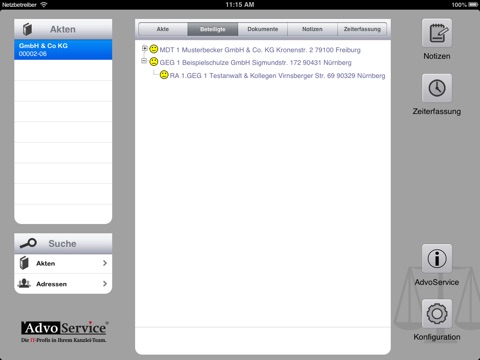480x360 pixels.
Task: Click RA 1.GEG 1 Testanwalt & Kollegen text
Action: pyautogui.click(x=277, y=76)
